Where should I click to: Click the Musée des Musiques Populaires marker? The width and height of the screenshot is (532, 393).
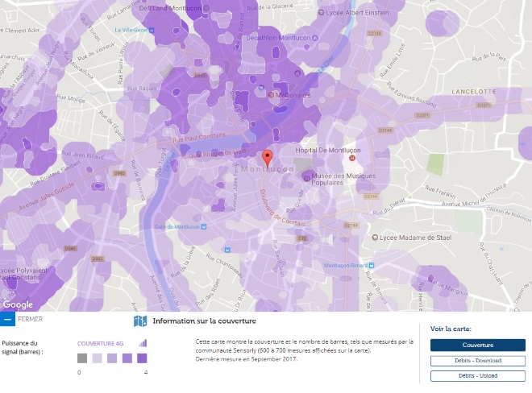[x=306, y=178]
